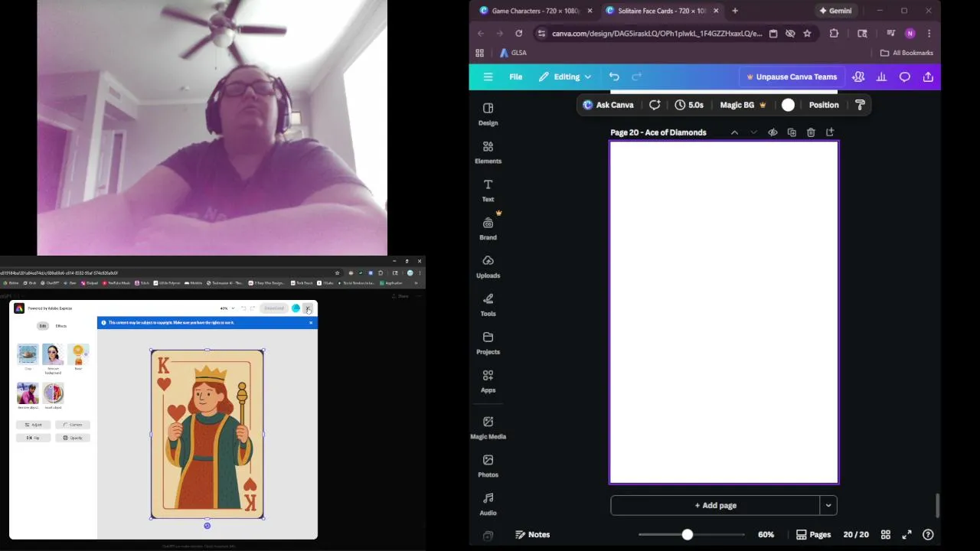Toggle the Notes panel
This screenshot has height=551, width=980.
coord(533,534)
